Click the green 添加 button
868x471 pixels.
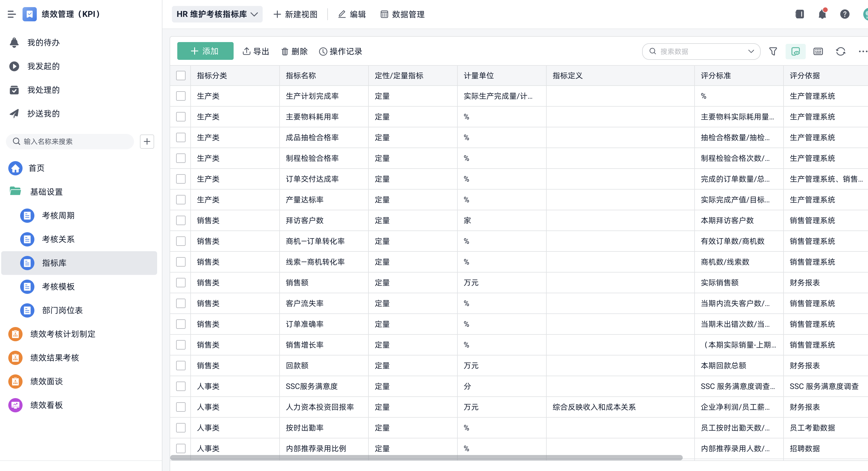click(x=205, y=51)
